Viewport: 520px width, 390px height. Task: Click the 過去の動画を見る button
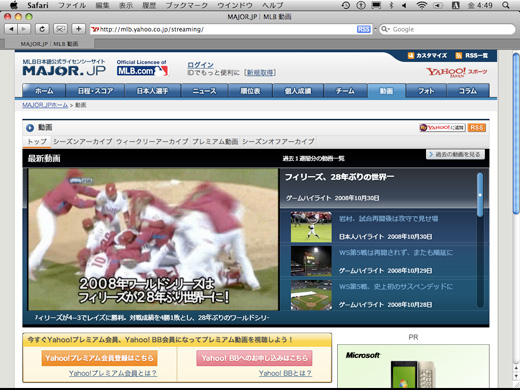pyautogui.click(x=455, y=154)
